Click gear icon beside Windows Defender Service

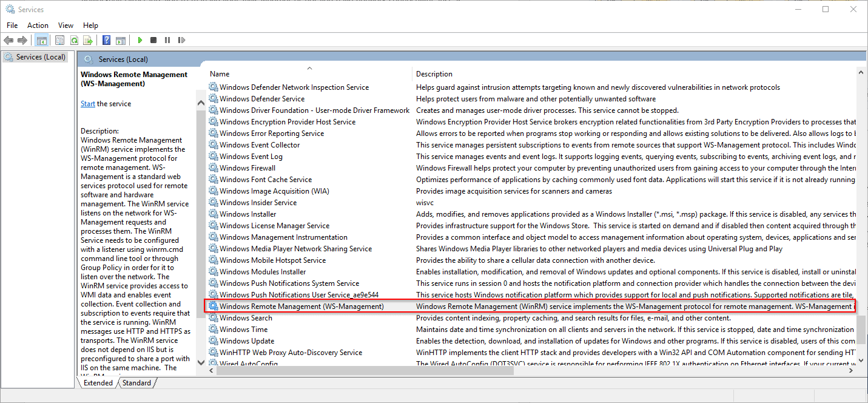coord(214,99)
